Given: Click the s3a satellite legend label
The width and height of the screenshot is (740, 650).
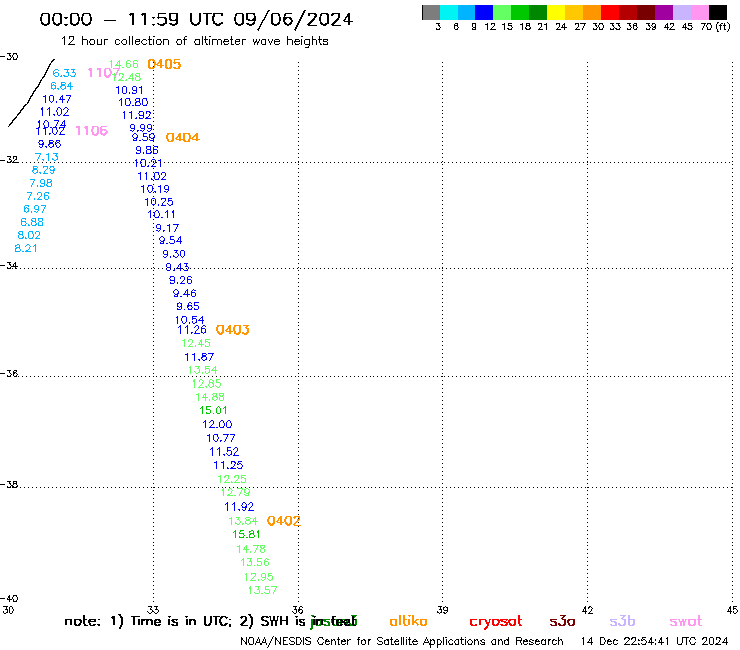Looking at the screenshot, I should (562, 621).
